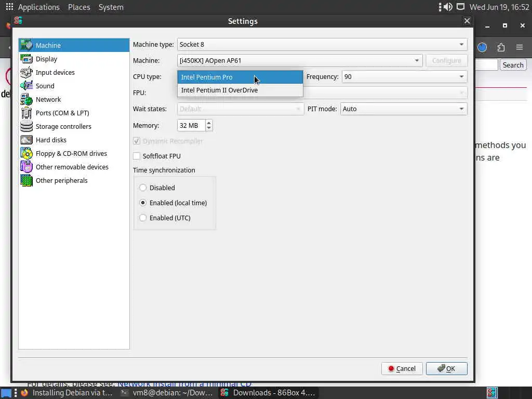This screenshot has width=532, height=399.
Task: Open the Display settings icon
Action: (26, 59)
